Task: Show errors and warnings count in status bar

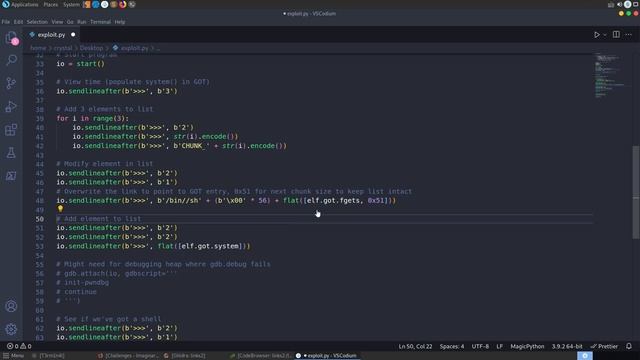Action: (x=19, y=346)
